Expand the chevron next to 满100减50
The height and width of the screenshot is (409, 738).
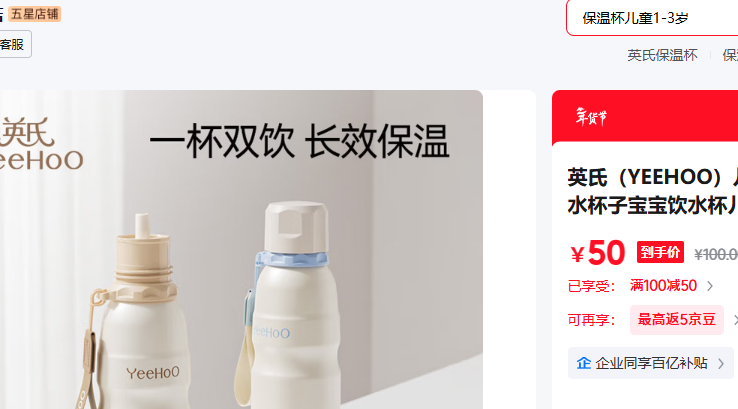click(x=710, y=286)
